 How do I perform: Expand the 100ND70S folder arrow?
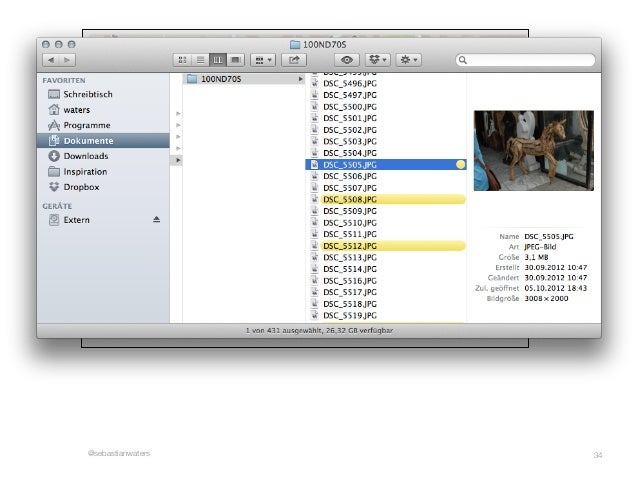pos(300,79)
